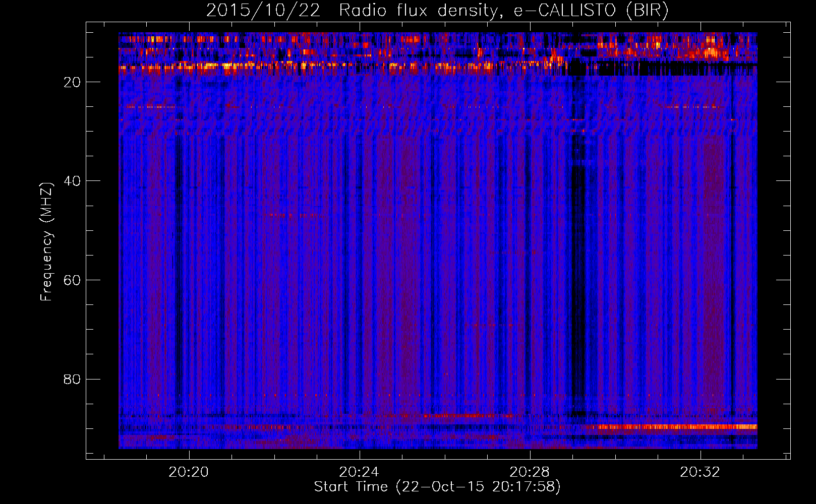Image resolution: width=816 pixels, height=504 pixels.
Task: Click the '20:24' time tick label
Action: (x=359, y=472)
